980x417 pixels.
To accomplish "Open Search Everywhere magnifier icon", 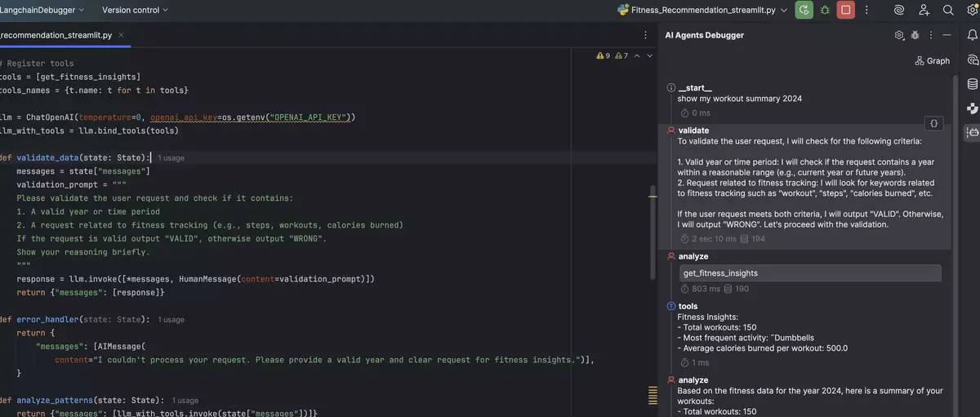I will (x=948, y=10).
